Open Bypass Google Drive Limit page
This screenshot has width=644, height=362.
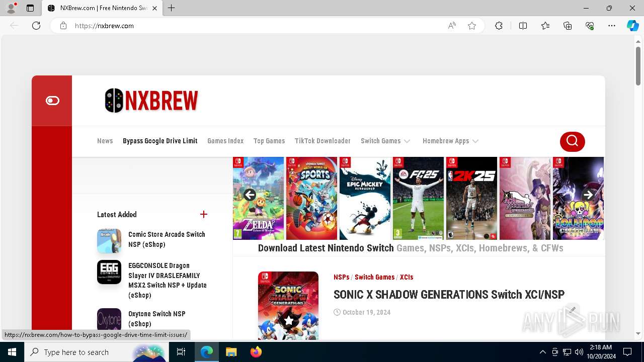coord(160,141)
